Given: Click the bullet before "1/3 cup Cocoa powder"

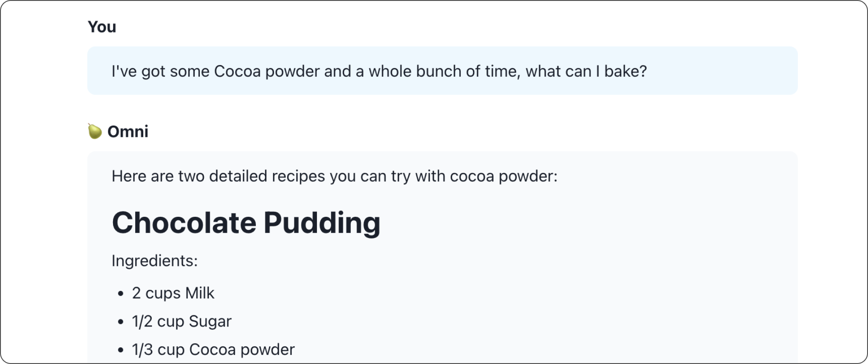Looking at the screenshot, I should tap(120, 350).
